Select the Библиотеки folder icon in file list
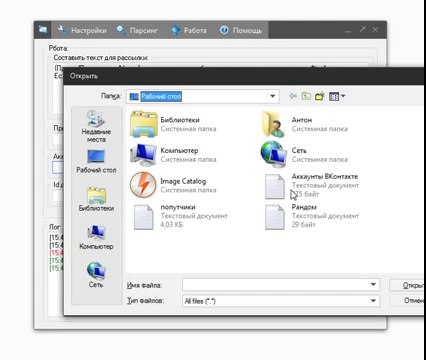 (x=144, y=124)
